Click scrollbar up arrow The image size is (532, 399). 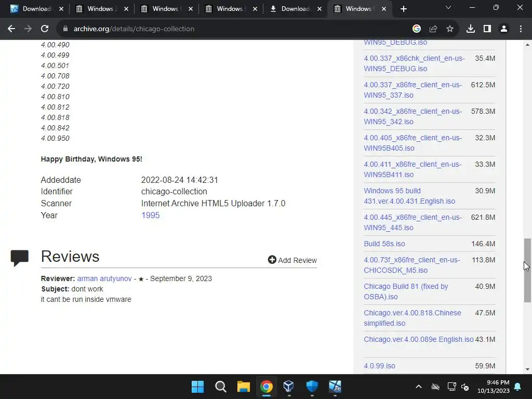[527, 45]
